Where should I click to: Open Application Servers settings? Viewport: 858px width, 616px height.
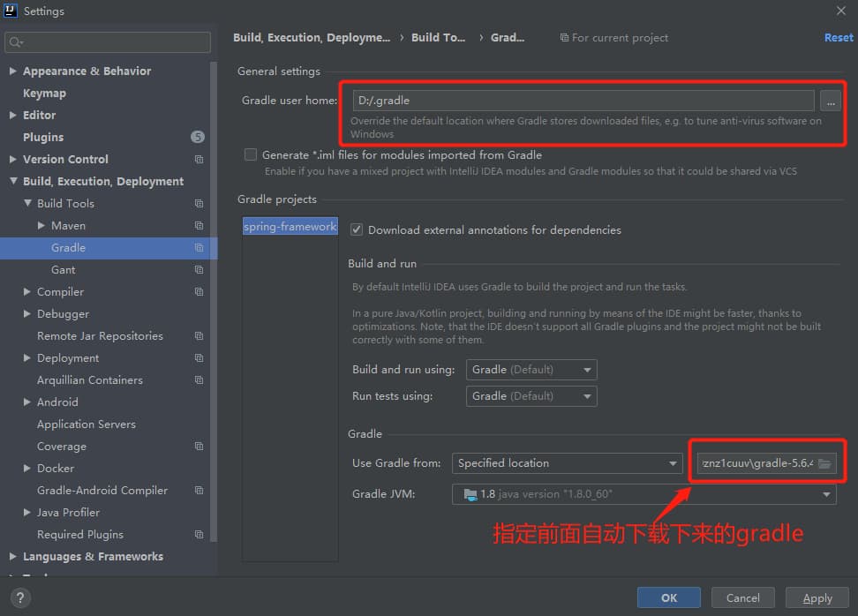coord(87,424)
